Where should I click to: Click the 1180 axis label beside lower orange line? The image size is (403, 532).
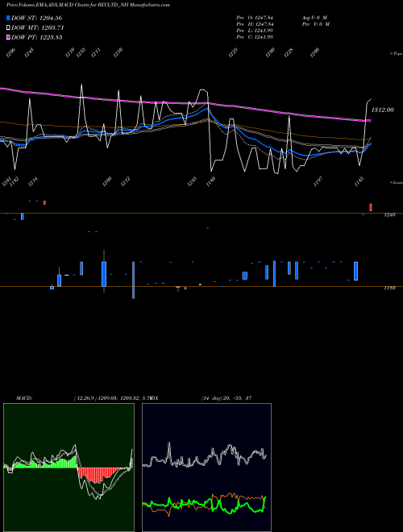pos(389,288)
